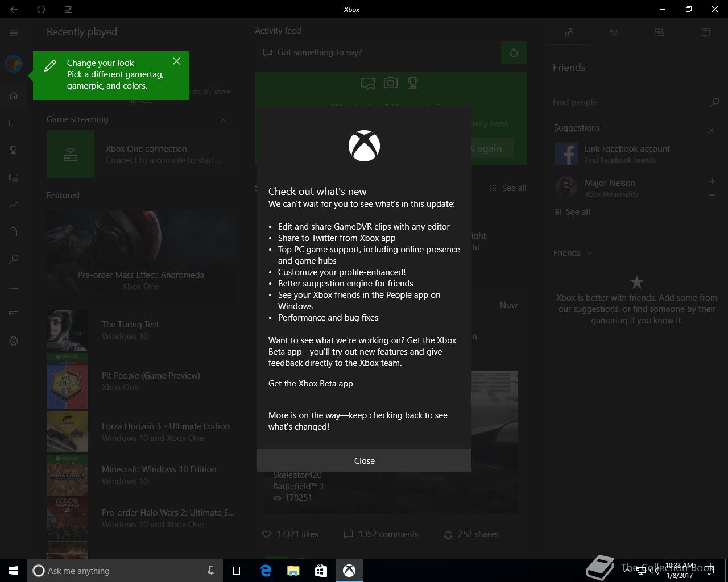Like the post with 17321 likes
Screen dimensions: 728x582
[290, 534]
